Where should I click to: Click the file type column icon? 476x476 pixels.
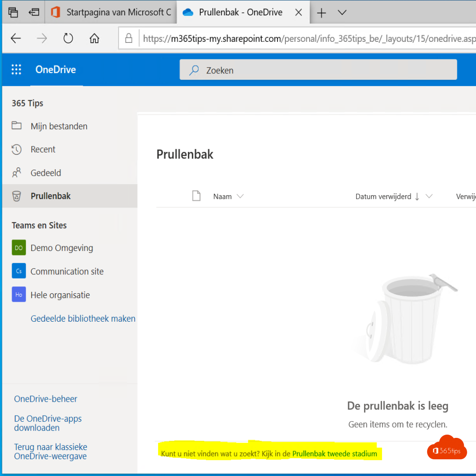197,196
